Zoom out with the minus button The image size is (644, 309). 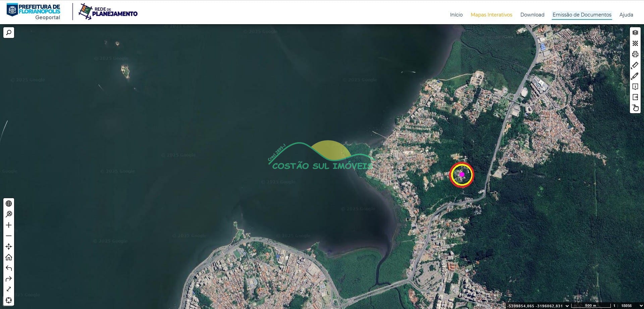(x=9, y=236)
